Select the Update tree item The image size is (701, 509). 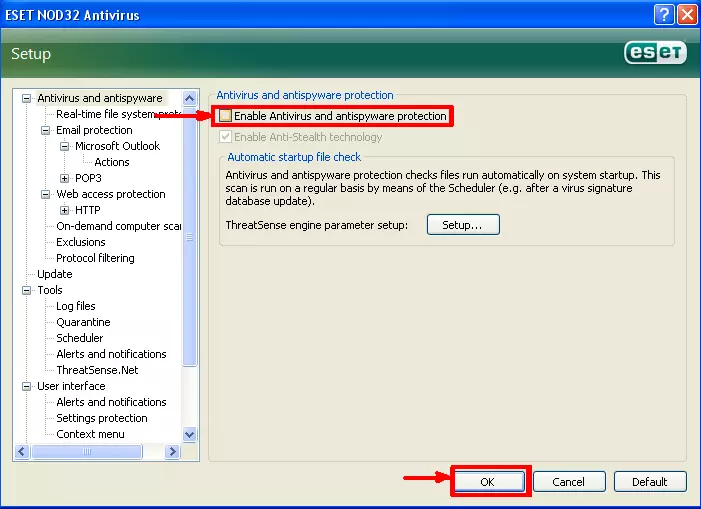[x=55, y=274]
